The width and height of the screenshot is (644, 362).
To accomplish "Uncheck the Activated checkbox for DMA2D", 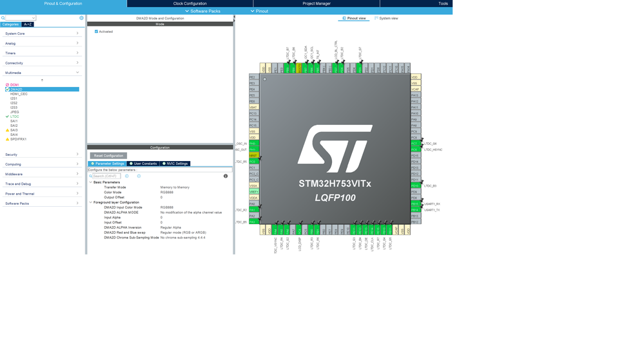I will pyautogui.click(x=96, y=32).
